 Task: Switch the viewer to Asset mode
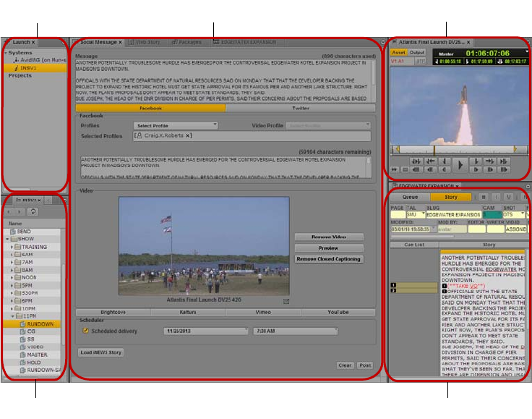(x=399, y=53)
